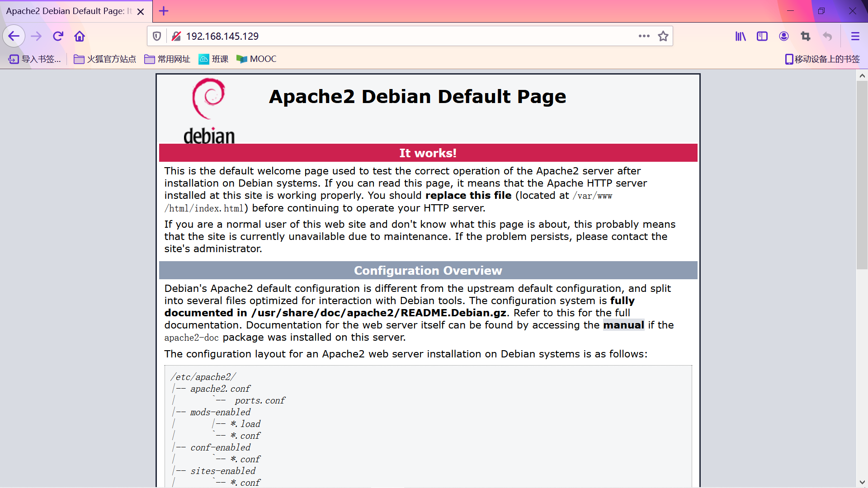
Task: Close the Apache2 Debian tab
Action: [x=141, y=11]
